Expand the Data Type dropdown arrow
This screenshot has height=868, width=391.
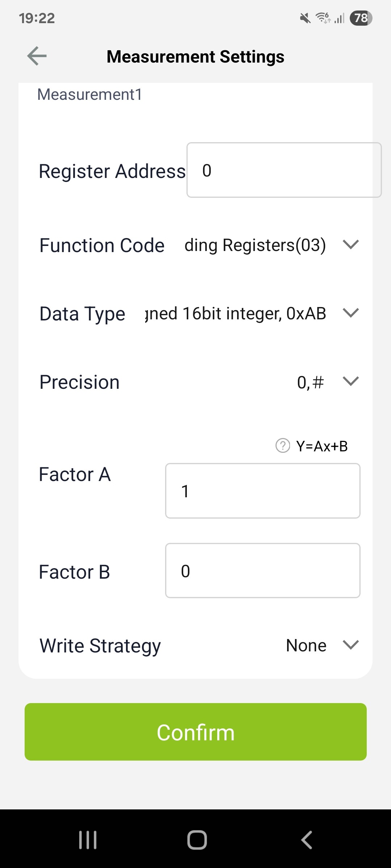[350, 312]
